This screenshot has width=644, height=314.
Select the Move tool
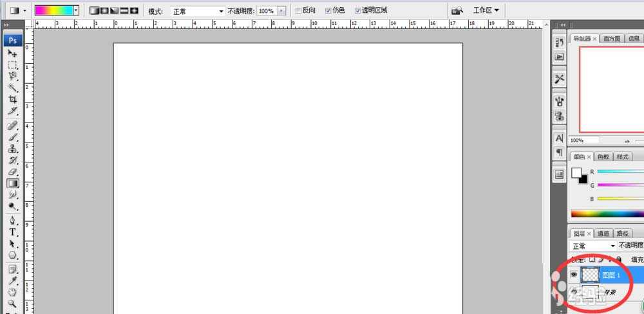[12, 53]
